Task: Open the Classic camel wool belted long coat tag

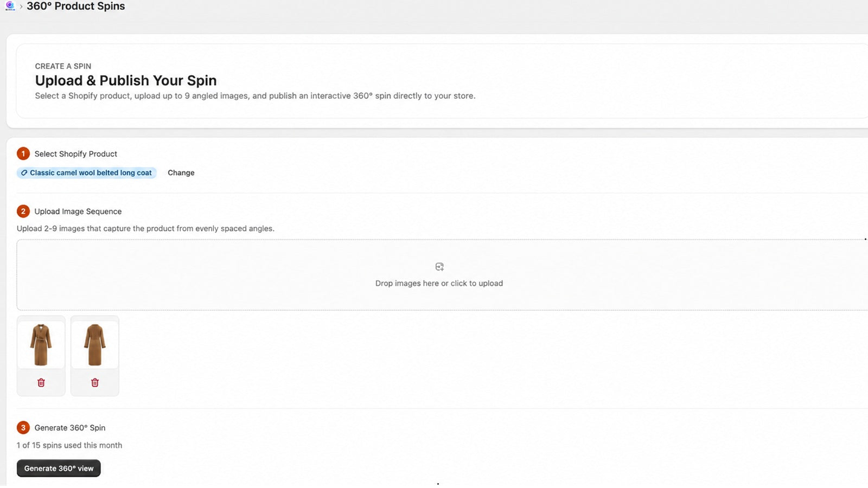Action: click(x=87, y=173)
